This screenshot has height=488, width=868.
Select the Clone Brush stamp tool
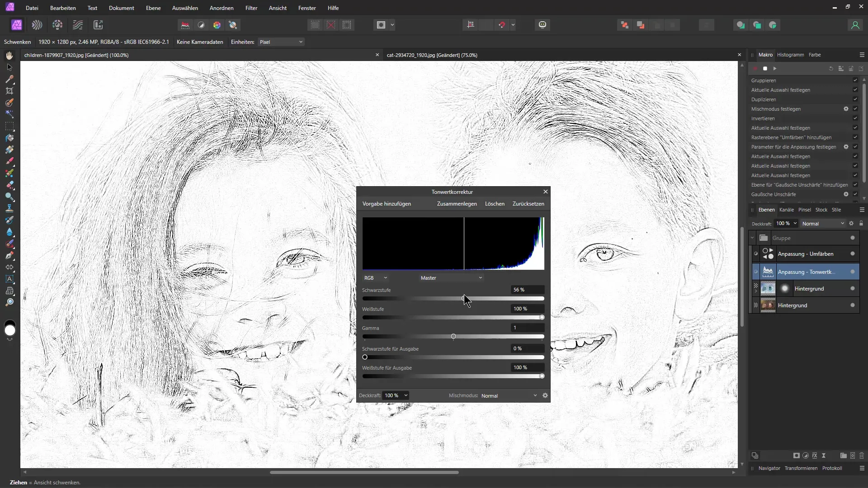click(x=9, y=208)
